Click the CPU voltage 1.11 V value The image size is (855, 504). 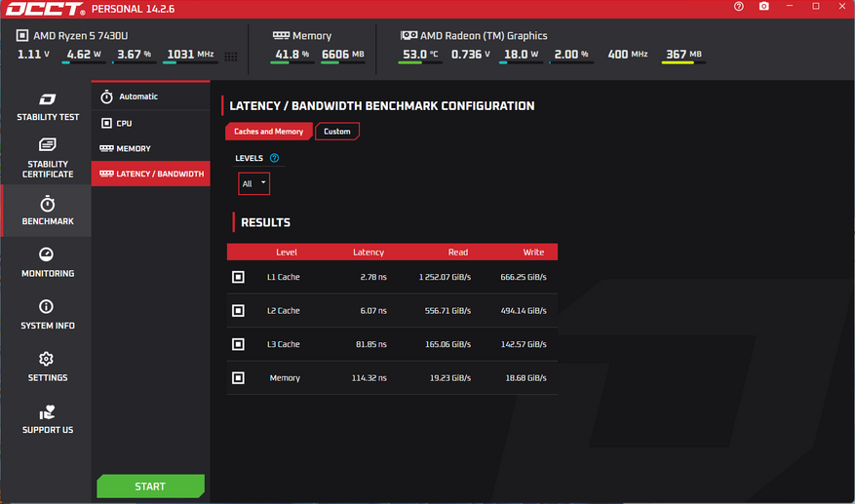coord(33,54)
